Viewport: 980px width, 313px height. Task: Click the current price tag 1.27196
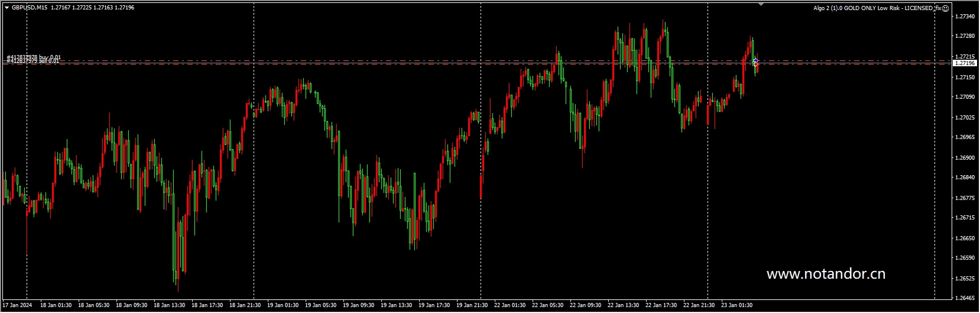[x=965, y=63]
